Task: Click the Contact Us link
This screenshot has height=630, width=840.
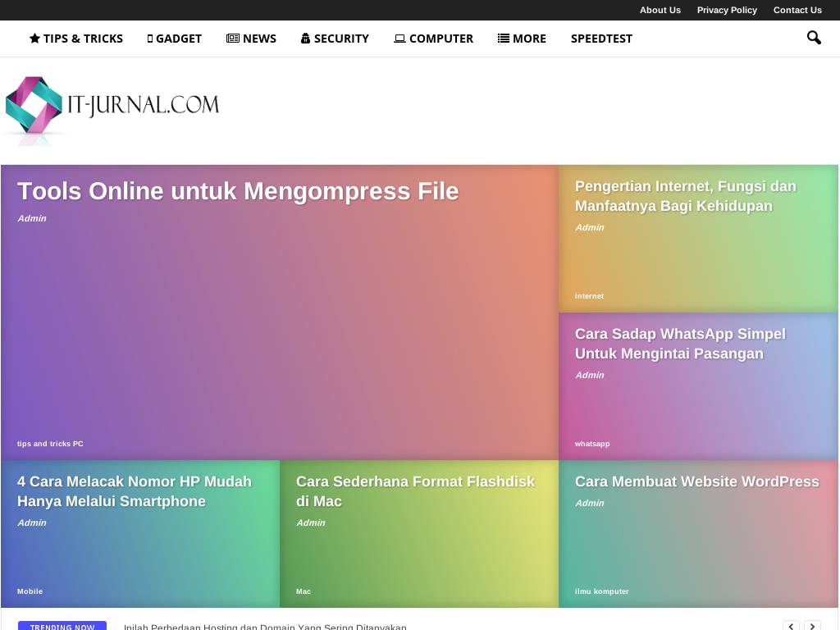Action: click(797, 10)
